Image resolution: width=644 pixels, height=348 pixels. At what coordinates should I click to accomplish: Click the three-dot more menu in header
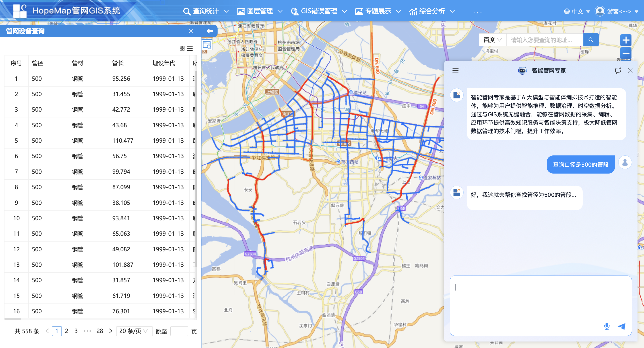(477, 12)
